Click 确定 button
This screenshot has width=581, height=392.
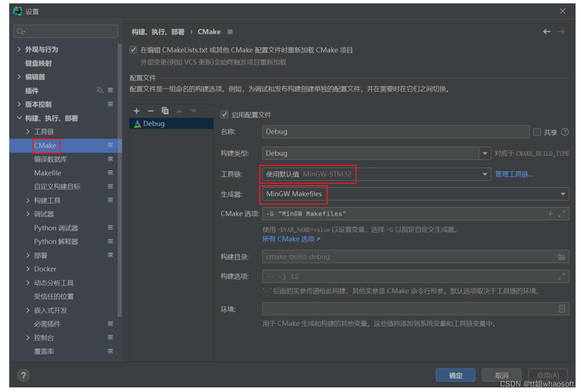click(x=455, y=375)
